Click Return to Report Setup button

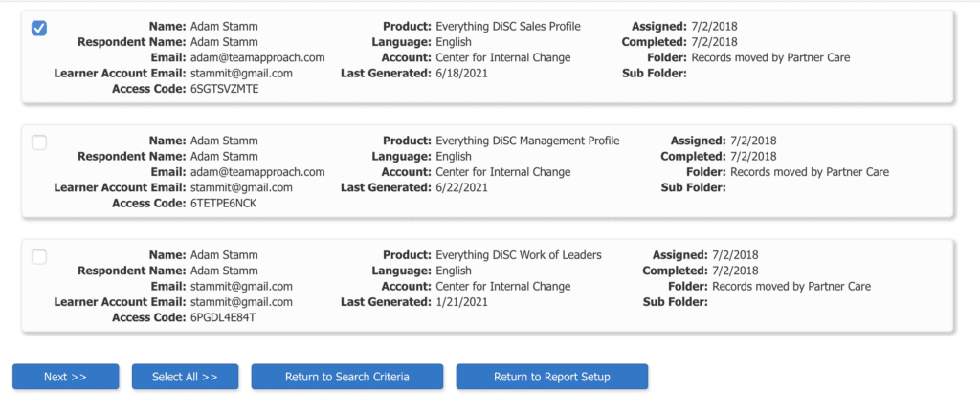coord(552,377)
